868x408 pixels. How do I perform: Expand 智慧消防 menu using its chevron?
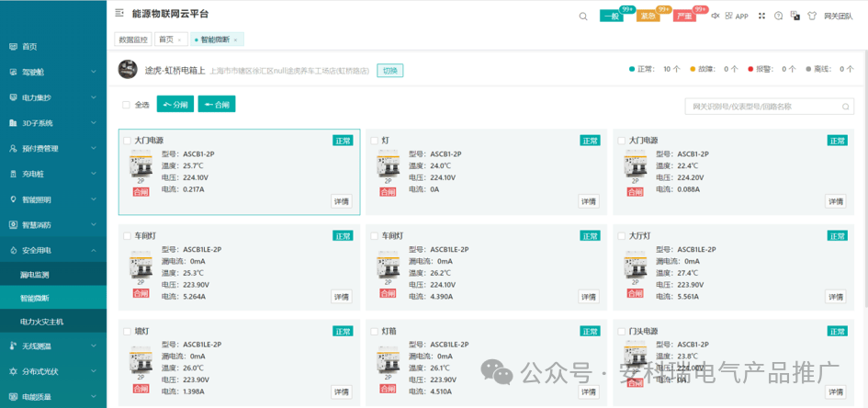click(x=94, y=225)
